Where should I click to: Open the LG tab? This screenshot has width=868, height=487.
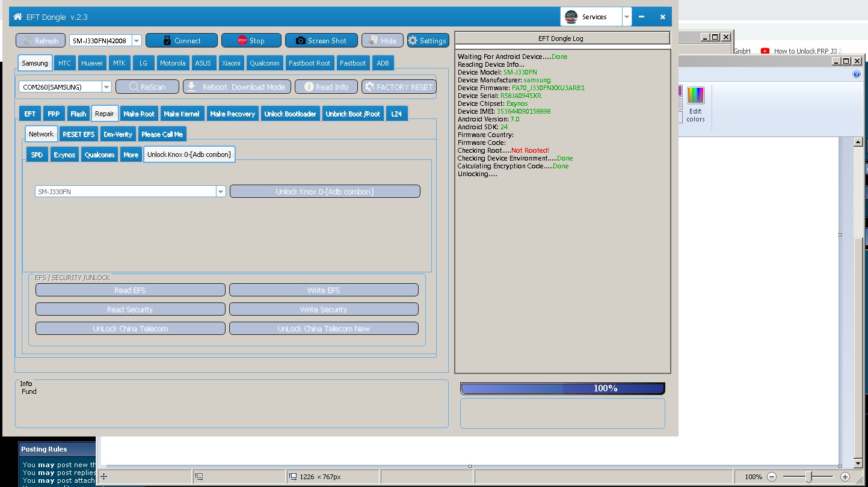[143, 63]
